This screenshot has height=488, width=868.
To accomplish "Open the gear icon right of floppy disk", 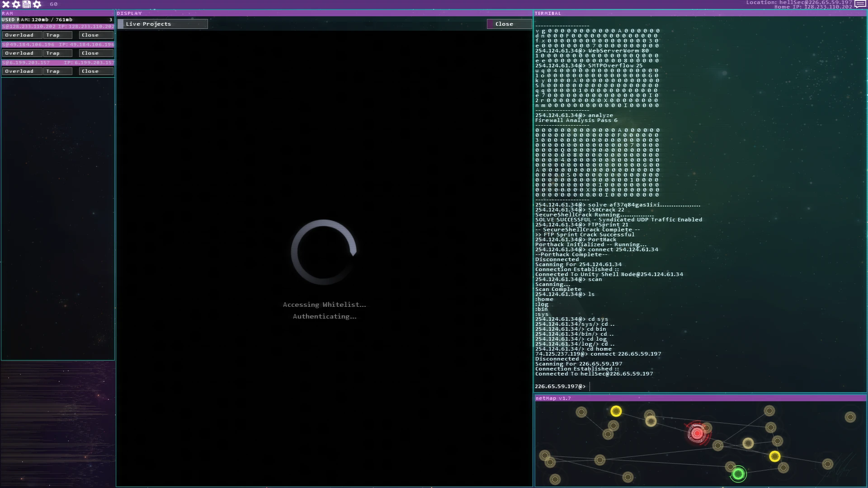I will pos(37,4).
